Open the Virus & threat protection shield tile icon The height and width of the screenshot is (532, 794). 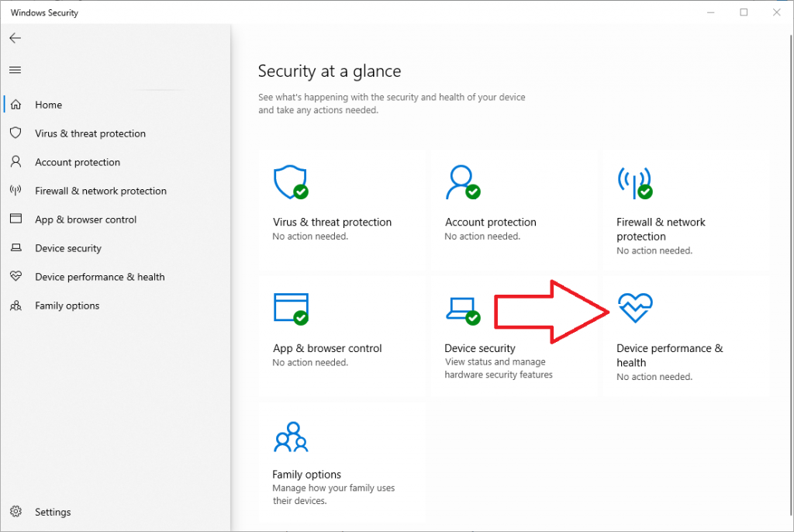tap(291, 182)
